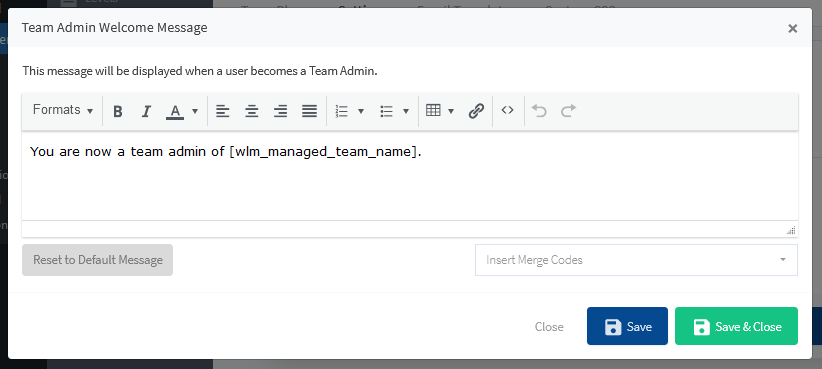The image size is (822, 369).
Task: Open the source code view
Action: coord(507,110)
